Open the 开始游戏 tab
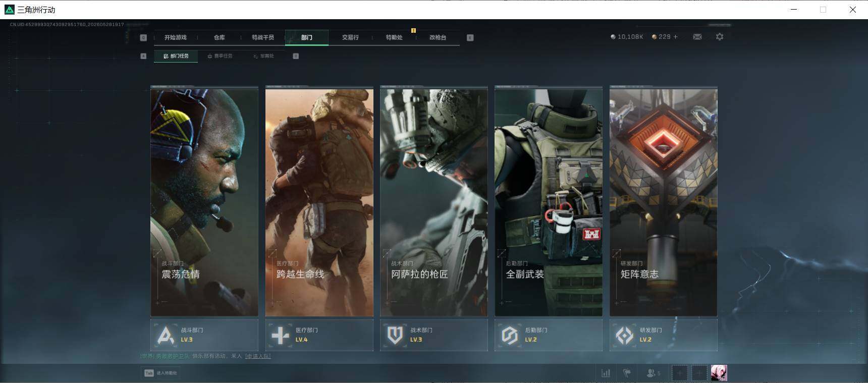This screenshot has height=383, width=868. pyautogui.click(x=175, y=37)
